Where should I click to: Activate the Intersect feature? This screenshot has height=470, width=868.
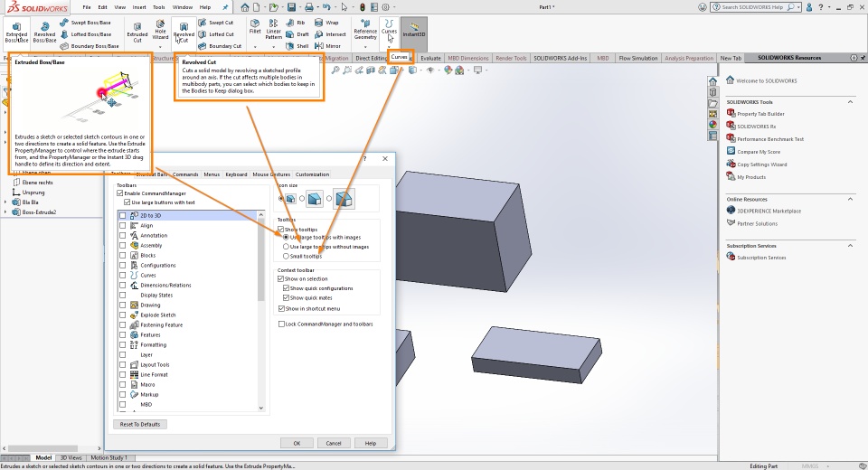coord(331,34)
